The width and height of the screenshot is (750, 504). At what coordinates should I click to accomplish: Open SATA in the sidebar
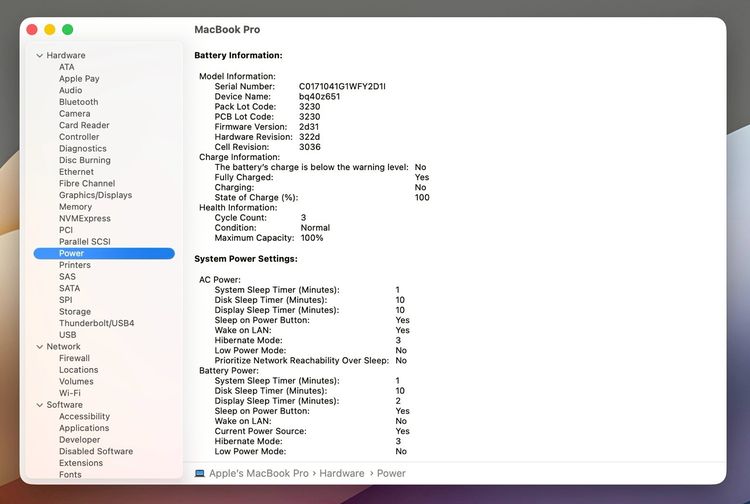[69, 288]
